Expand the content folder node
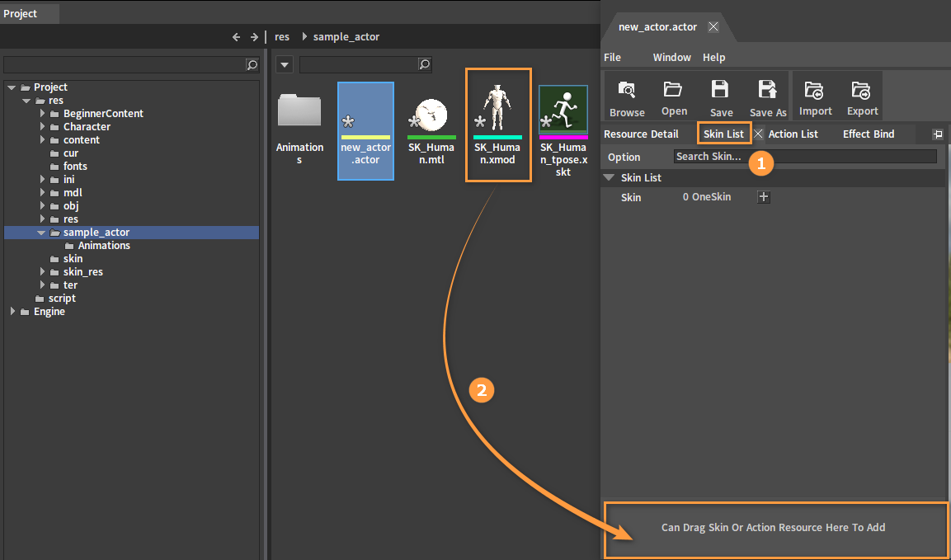 point(42,140)
